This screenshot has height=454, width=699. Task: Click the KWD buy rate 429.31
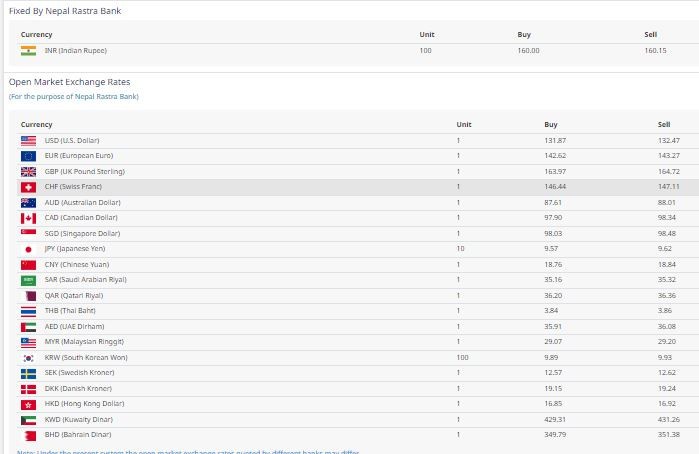pos(555,419)
